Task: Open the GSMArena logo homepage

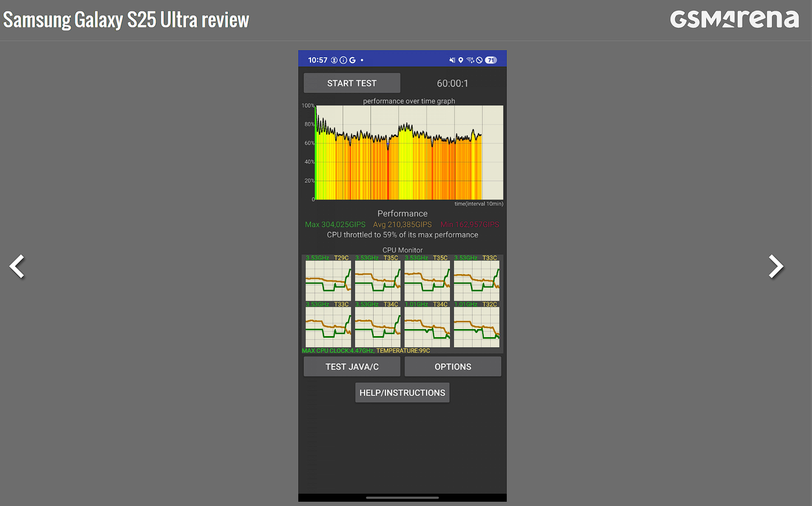Action: click(x=734, y=19)
